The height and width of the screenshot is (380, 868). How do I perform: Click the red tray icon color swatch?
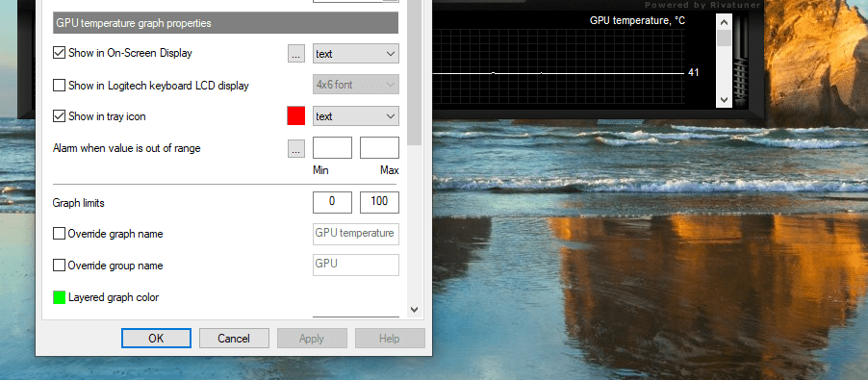click(x=296, y=116)
